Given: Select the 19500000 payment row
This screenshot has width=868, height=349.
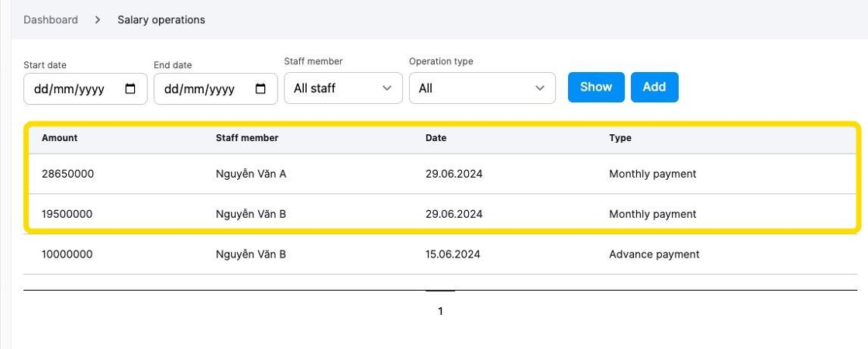Looking at the screenshot, I should tap(440, 214).
